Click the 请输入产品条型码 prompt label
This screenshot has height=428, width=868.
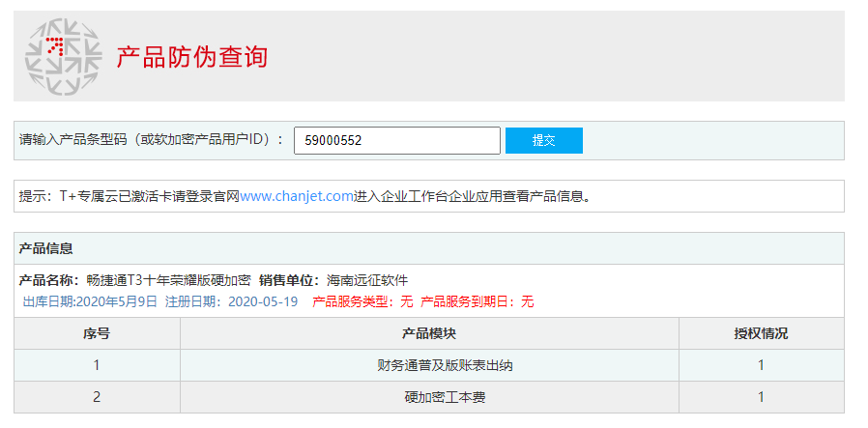tap(151, 139)
